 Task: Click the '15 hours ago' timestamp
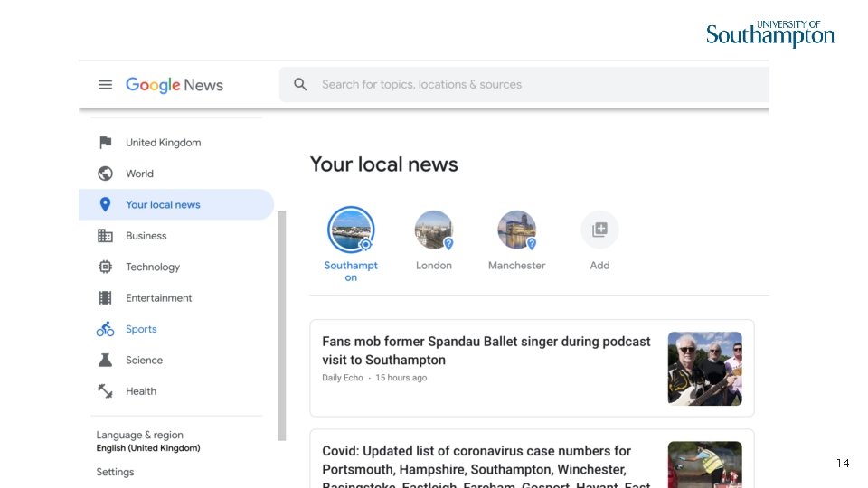pos(401,378)
